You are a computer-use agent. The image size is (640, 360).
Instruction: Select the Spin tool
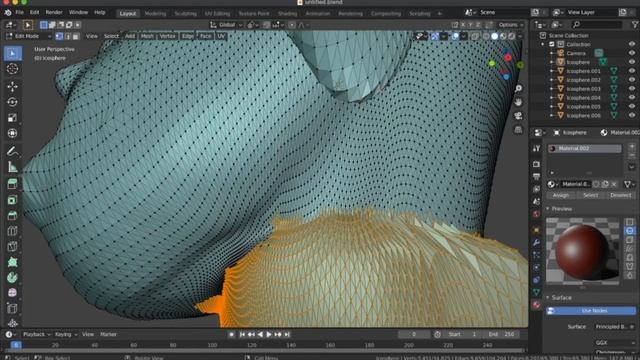coord(12,278)
